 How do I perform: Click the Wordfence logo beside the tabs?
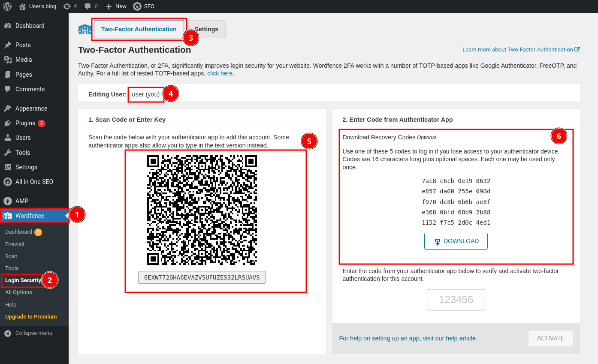[85, 30]
